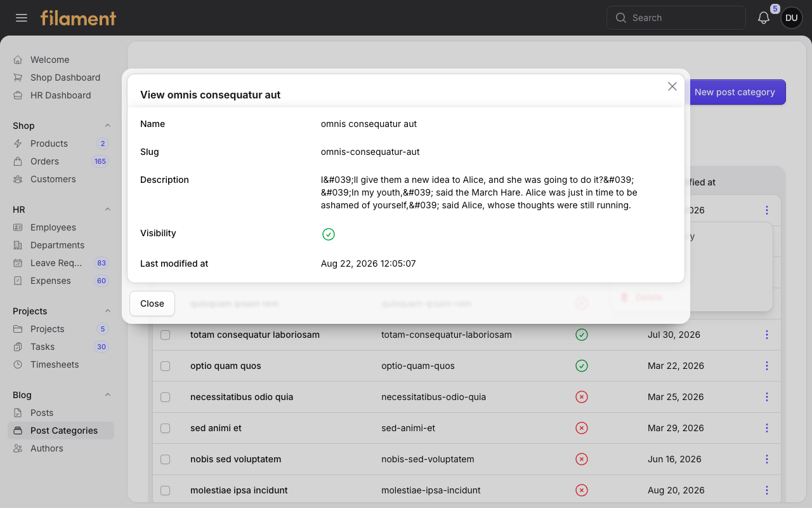
Task: Click the Orders bag icon
Action: [x=18, y=161]
